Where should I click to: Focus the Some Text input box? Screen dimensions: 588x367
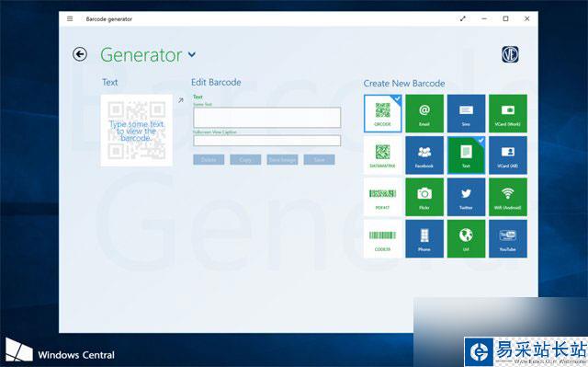point(267,118)
